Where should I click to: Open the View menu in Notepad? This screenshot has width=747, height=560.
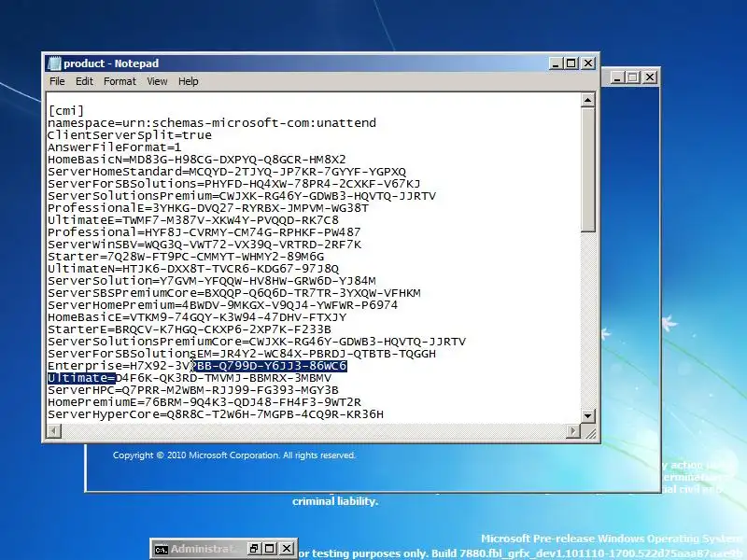[x=157, y=81]
